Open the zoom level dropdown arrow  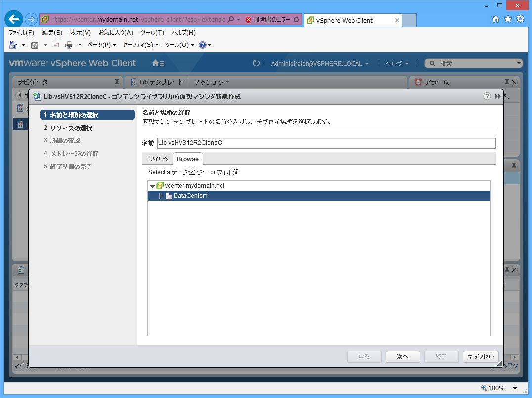coord(515,388)
